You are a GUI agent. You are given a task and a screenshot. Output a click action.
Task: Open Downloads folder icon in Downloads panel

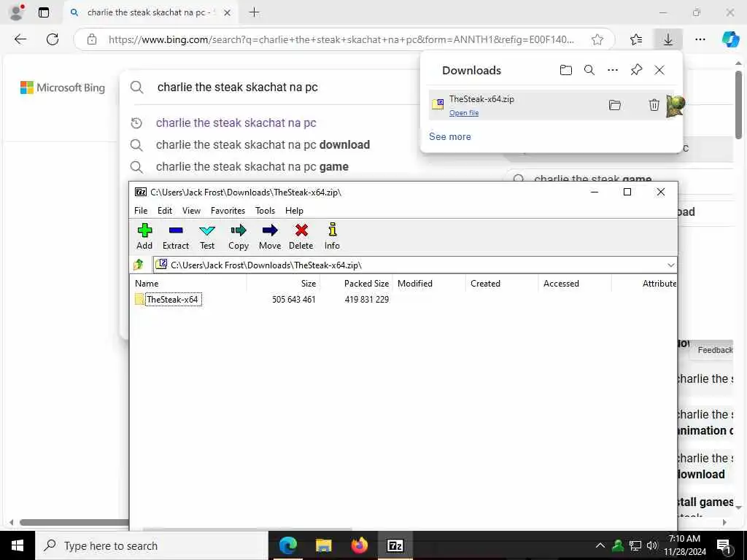coord(565,70)
